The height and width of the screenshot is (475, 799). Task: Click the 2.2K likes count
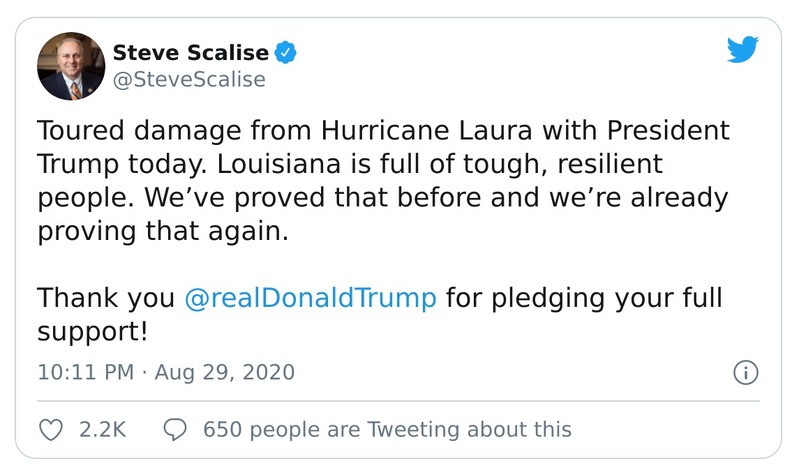pyautogui.click(x=102, y=430)
